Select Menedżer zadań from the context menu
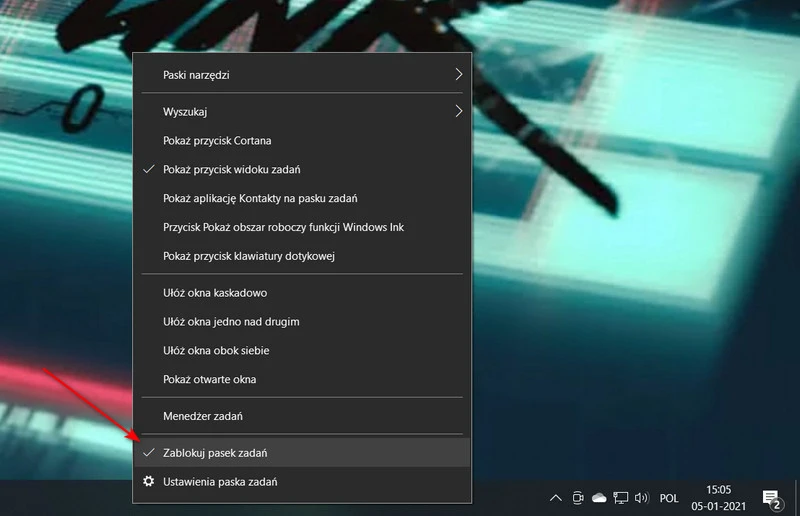This screenshot has width=800, height=516. pos(203,416)
